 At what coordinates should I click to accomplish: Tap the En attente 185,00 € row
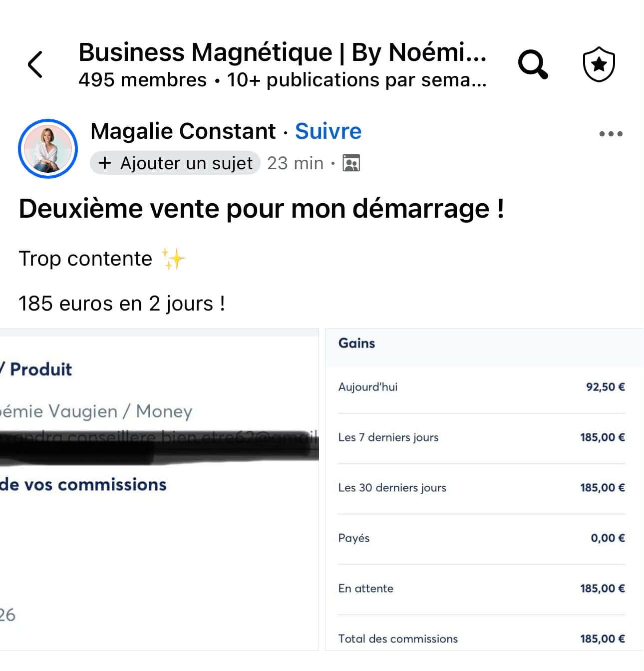click(481, 589)
